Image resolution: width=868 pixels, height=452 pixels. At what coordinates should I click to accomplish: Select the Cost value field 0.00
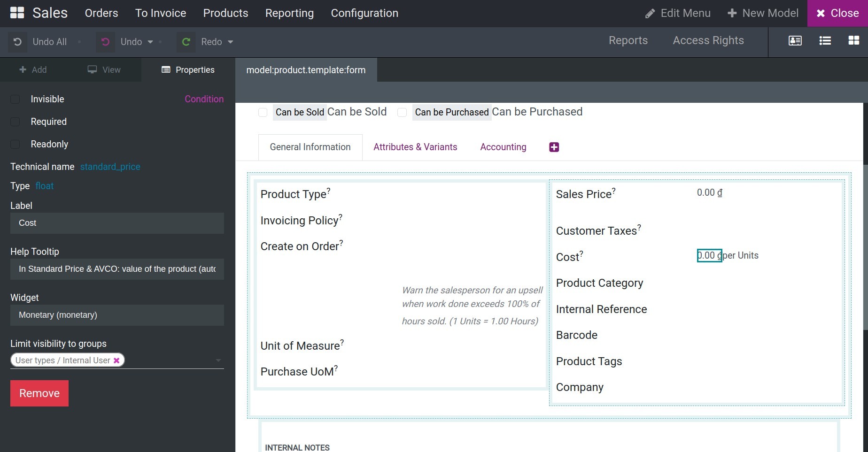tap(709, 255)
